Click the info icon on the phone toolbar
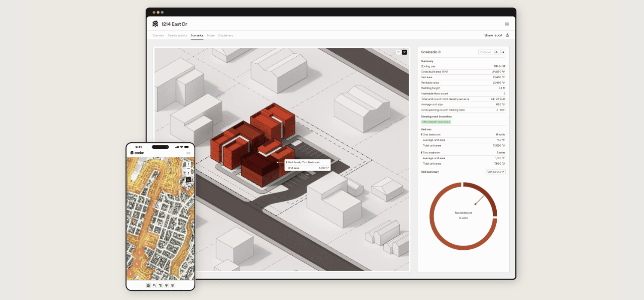The height and width of the screenshot is (300, 644). click(173, 285)
